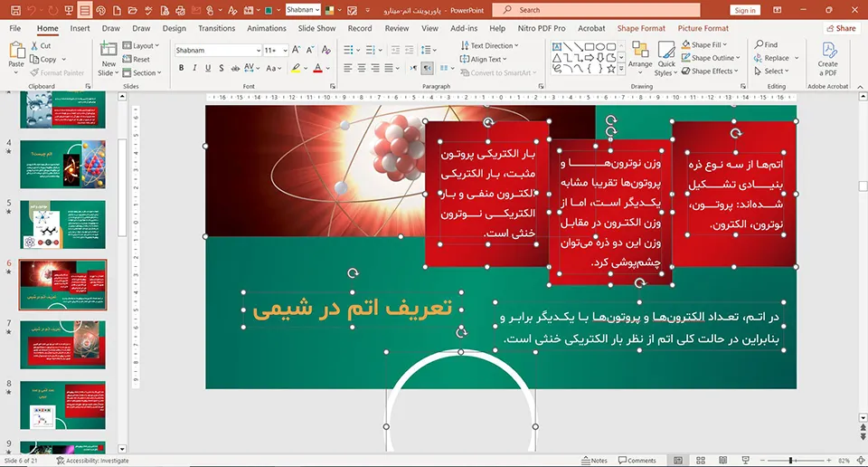Open the file folder icon in the quick access toolbar

tap(132, 10)
